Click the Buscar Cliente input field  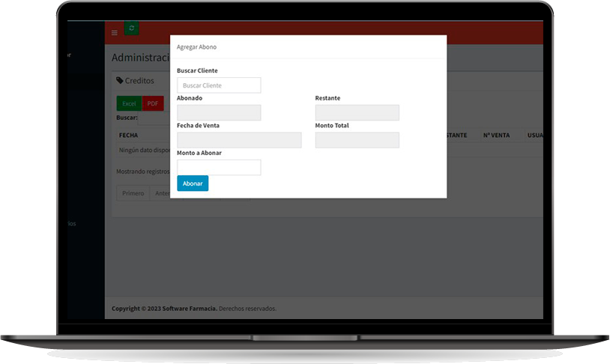(219, 85)
